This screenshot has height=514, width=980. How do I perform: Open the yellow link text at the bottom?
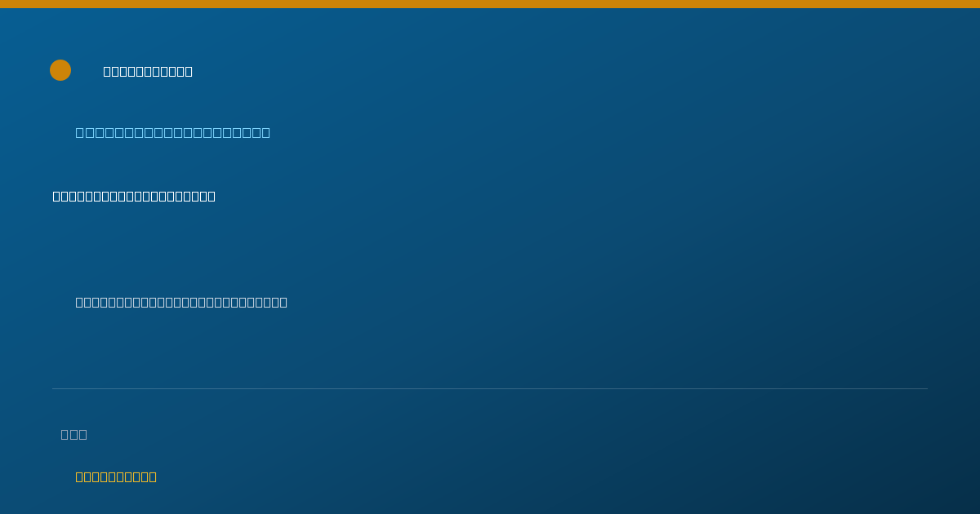click(x=116, y=476)
